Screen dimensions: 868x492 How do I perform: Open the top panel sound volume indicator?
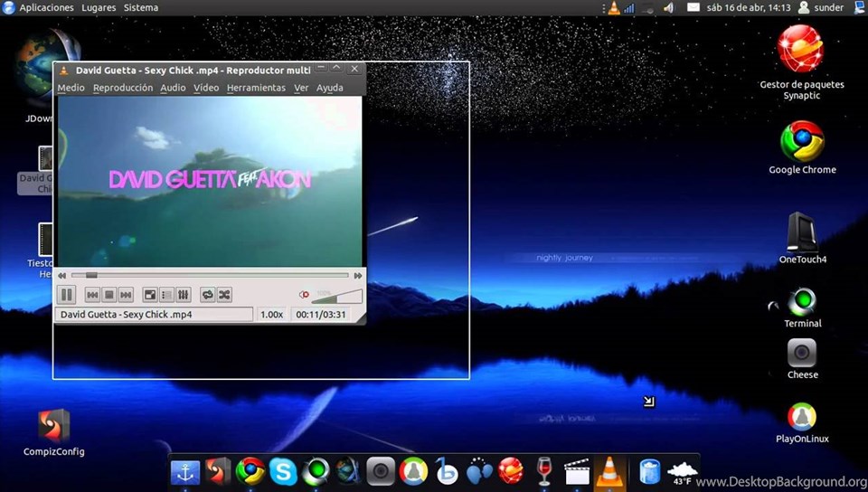(x=669, y=8)
